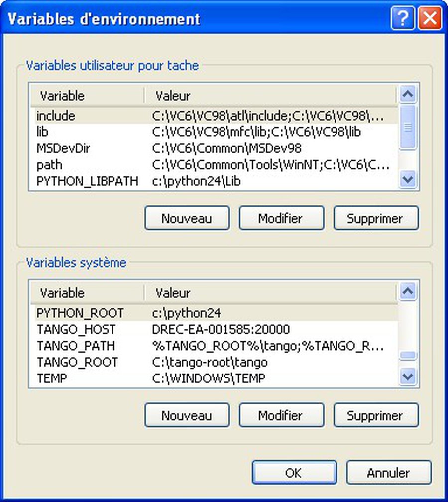Click the help question mark icon
Viewport: 448px width, 502px height.
pyautogui.click(x=403, y=19)
